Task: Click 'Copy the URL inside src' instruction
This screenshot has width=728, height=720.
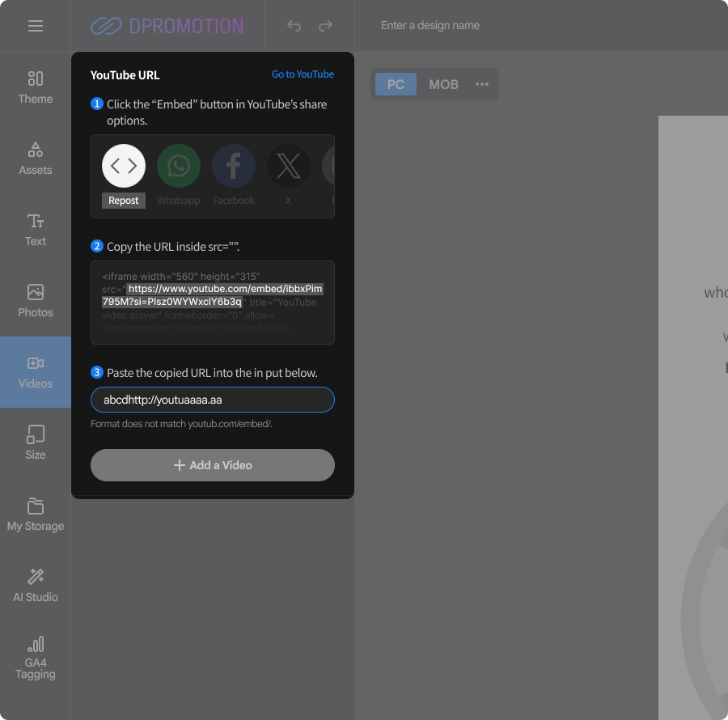Action: [173, 247]
